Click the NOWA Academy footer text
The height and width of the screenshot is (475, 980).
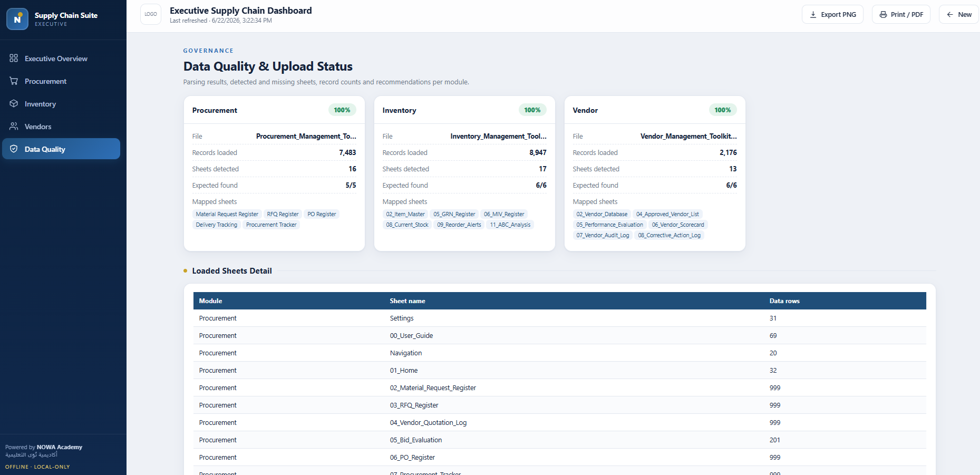(x=60, y=447)
